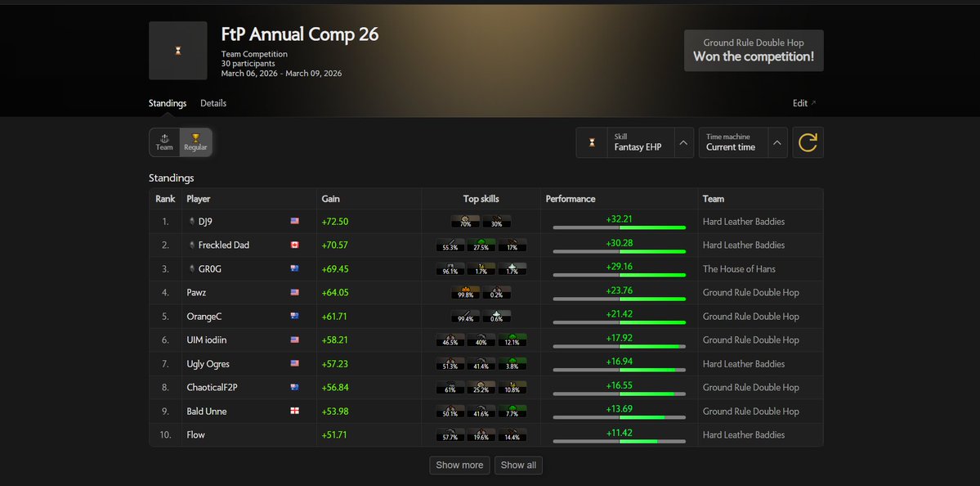Open player Ugly Ogres' profile
The height and width of the screenshot is (486, 980).
(208, 364)
